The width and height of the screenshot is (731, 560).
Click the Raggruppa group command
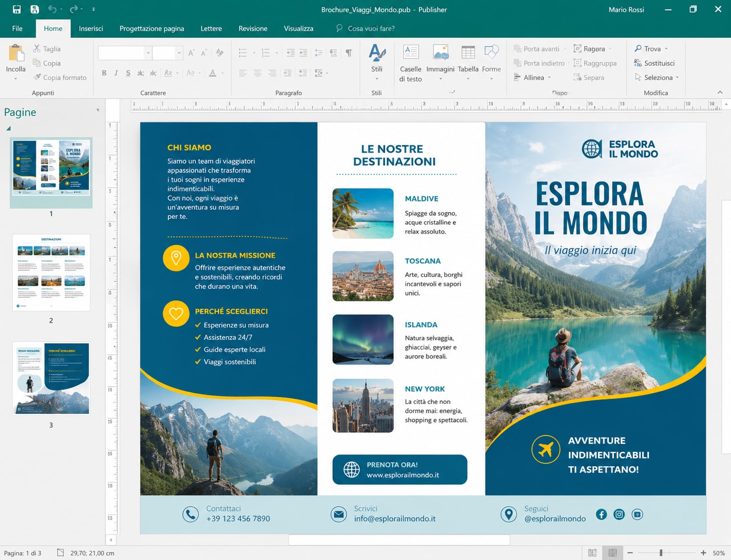pos(595,63)
